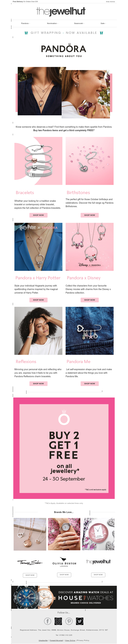Shop now under Bracelets section
The image size is (128, 644).
[x=38, y=215]
